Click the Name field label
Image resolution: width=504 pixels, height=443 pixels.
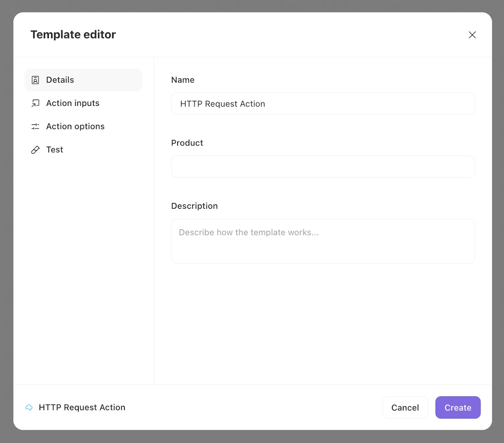pyautogui.click(x=183, y=80)
